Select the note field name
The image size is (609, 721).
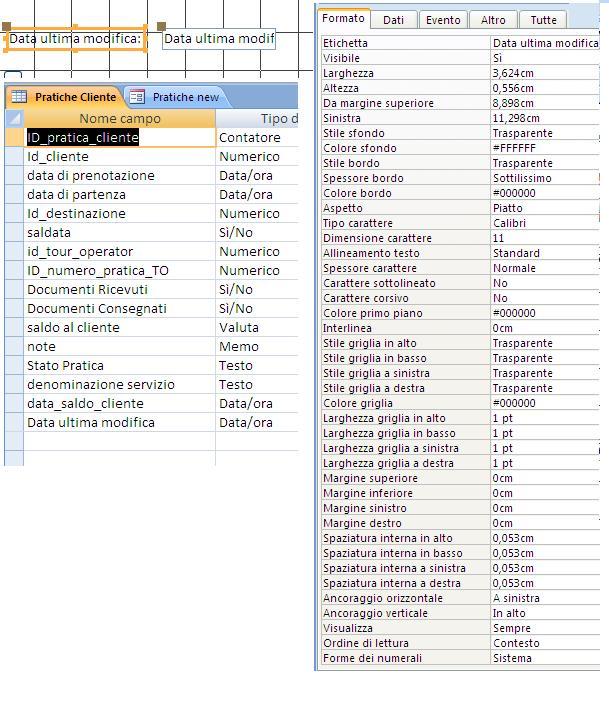[x=120, y=346]
